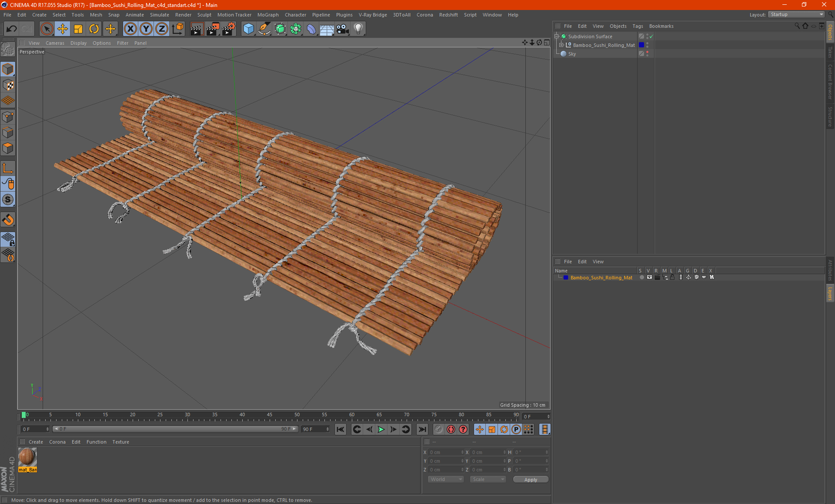Image resolution: width=835 pixels, height=504 pixels.
Task: Switch to Edges mode
Action: point(8,133)
